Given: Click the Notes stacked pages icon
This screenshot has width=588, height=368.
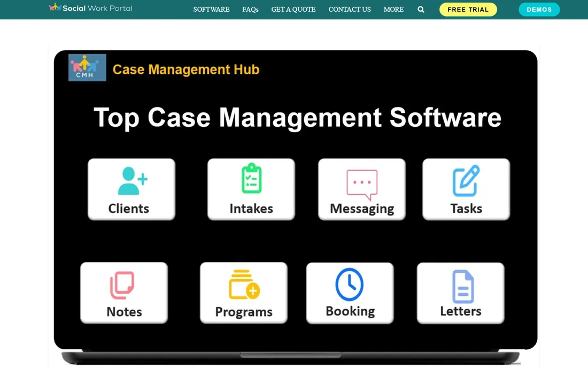Looking at the screenshot, I should point(122,285).
